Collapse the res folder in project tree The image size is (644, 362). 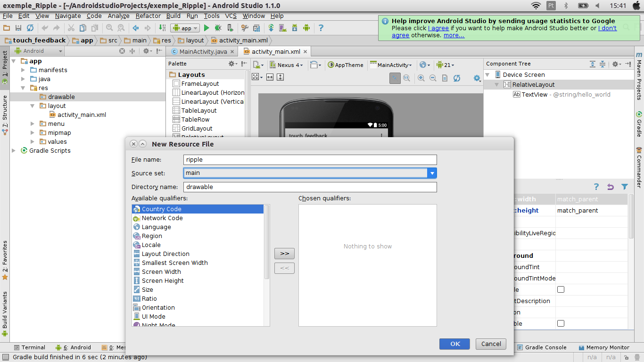tap(23, 88)
